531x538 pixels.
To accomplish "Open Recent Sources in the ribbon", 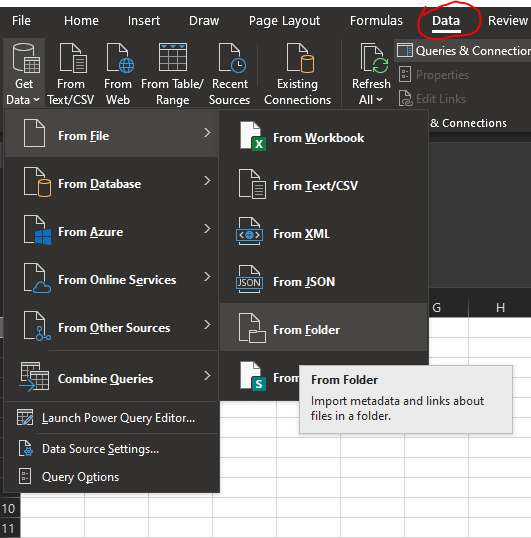I will coord(229,73).
